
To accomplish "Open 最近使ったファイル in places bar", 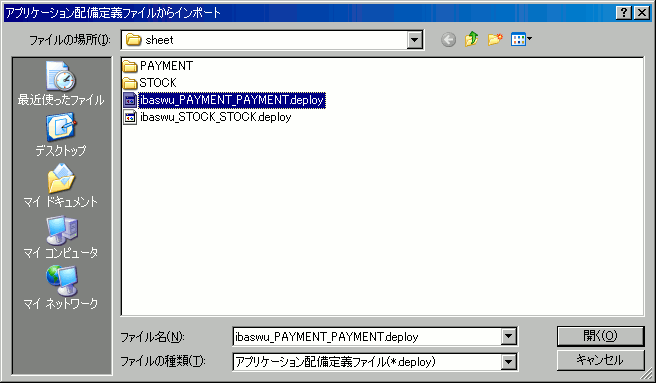I will pyautogui.click(x=61, y=83).
